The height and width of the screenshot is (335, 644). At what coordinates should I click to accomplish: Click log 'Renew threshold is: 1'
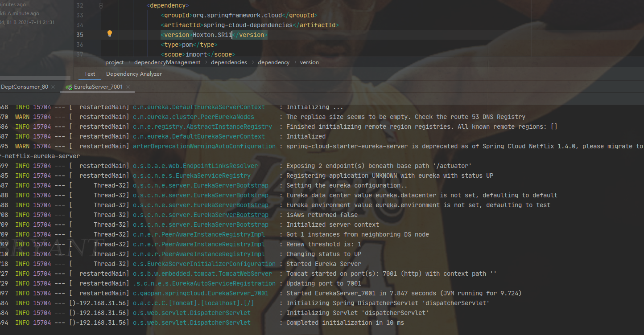(x=324, y=244)
